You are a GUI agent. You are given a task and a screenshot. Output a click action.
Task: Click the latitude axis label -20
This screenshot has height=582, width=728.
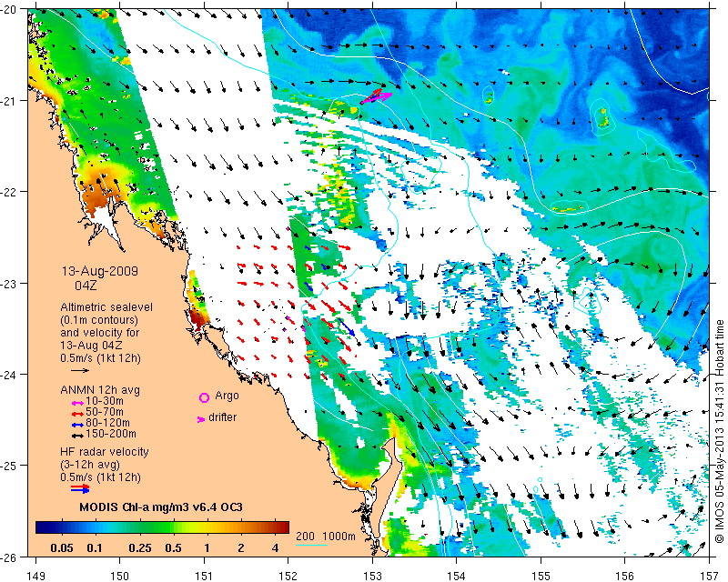(x=8, y=9)
